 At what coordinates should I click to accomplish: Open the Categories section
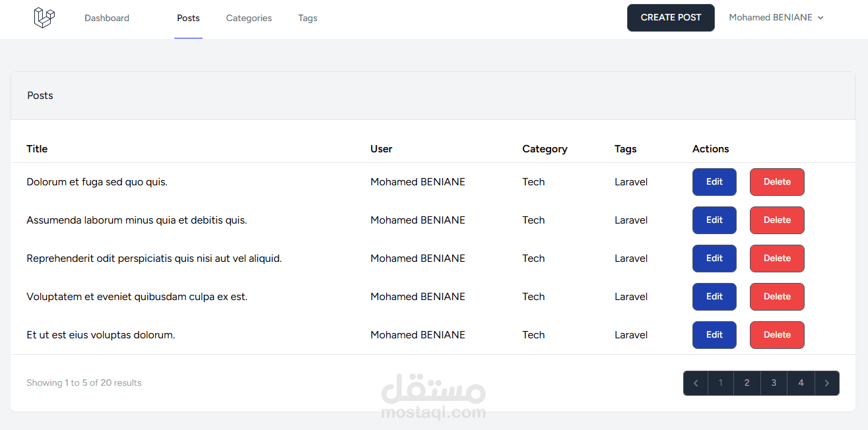[249, 18]
